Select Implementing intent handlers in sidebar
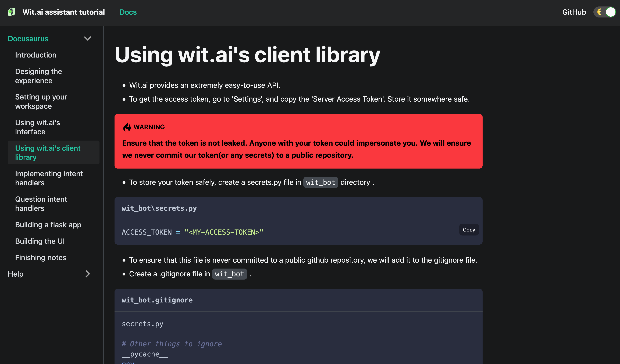The height and width of the screenshot is (364, 620). pos(49,178)
